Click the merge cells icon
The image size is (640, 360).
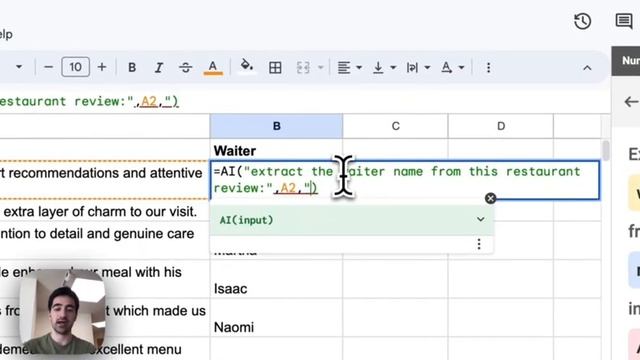303,67
